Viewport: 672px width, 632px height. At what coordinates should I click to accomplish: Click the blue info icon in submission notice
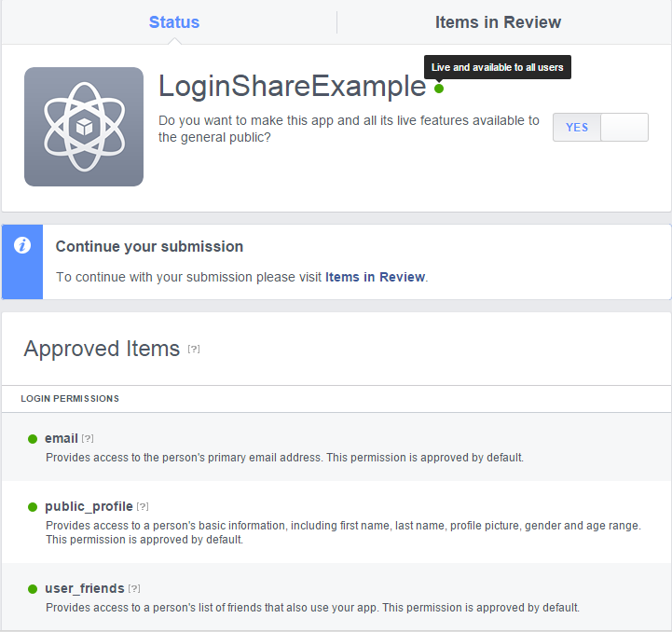(22, 245)
